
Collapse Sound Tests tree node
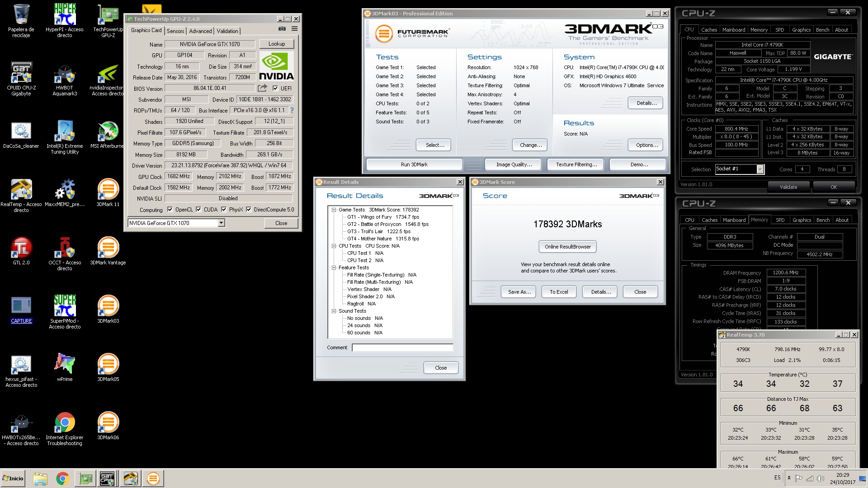point(334,311)
